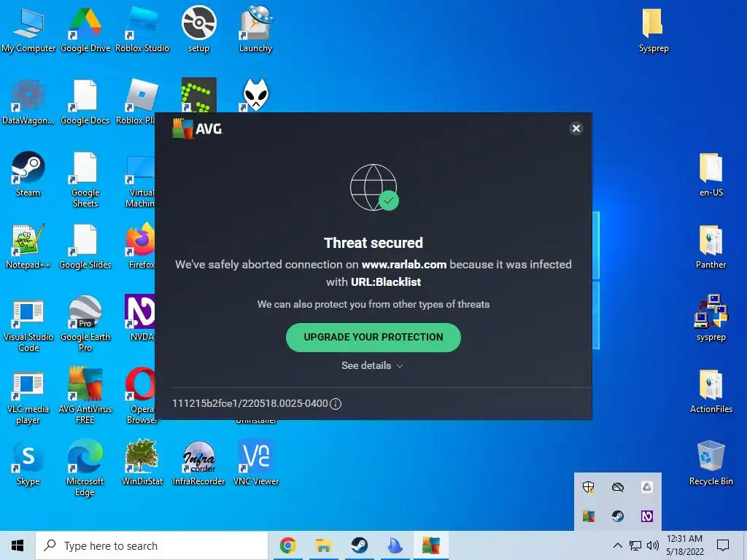Open the Recycle Bin
This screenshot has width=747, height=560.
click(711, 463)
